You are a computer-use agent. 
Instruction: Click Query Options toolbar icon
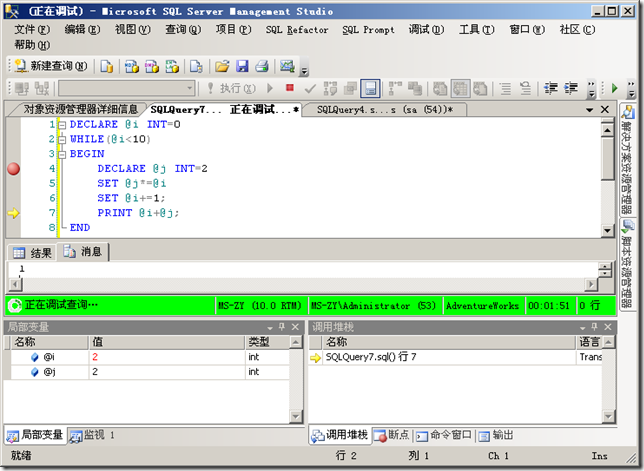[x=350, y=88]
